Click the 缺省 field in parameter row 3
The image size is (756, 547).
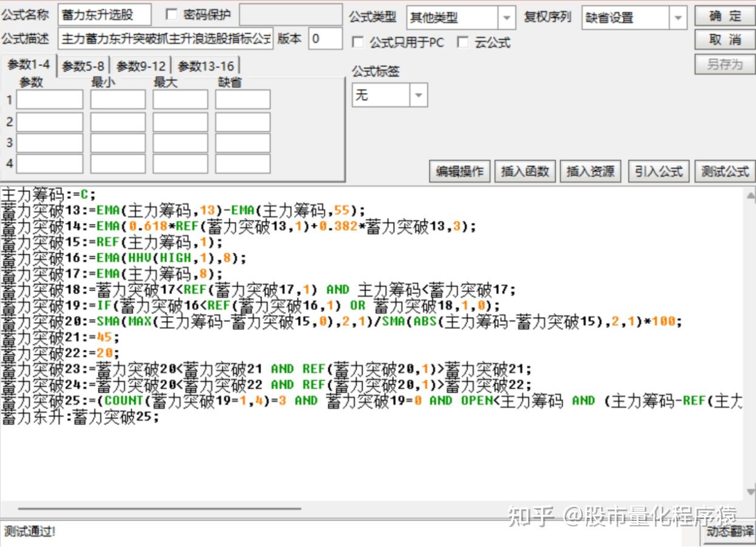tap(243, 143)
